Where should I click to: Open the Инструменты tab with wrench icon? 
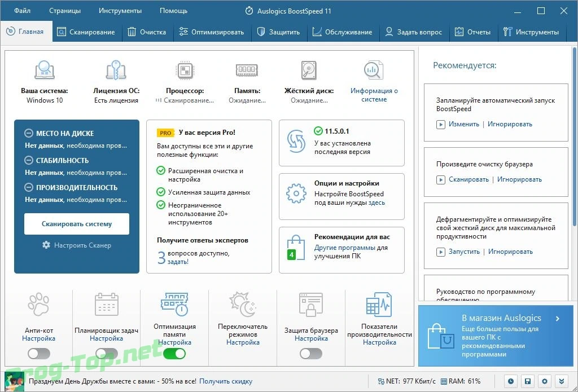(531, 32)
